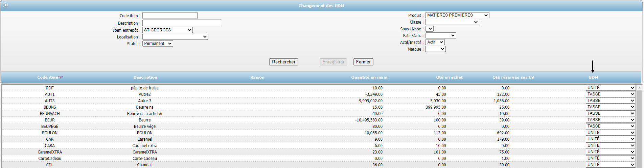Viewport: 644px width, 168px height.
Task: Open UDM dropdown for BEUNS row
Action: click(x=611, y=107)
